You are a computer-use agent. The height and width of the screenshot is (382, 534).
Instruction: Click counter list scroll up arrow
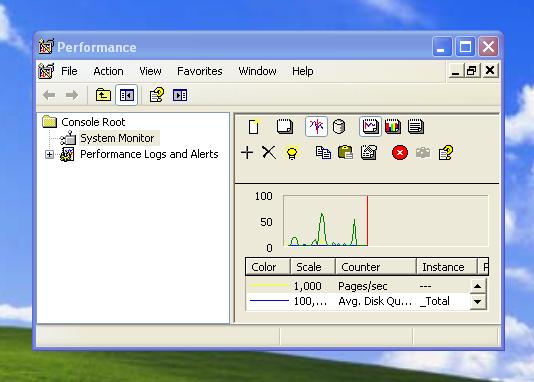coord(477,286)
